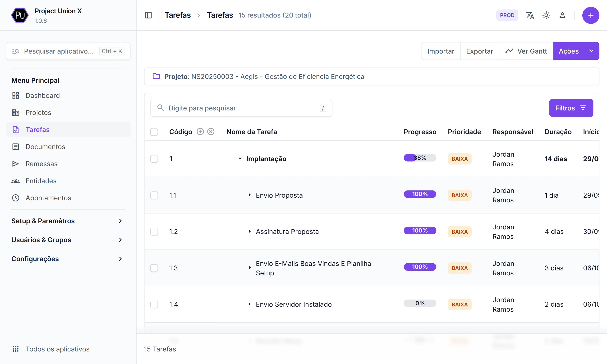Image resolution: width=607 pixels, height=364 pixels.
Task: Open the Filtros button
Action: pyautogui.click(x=571, y=108)
